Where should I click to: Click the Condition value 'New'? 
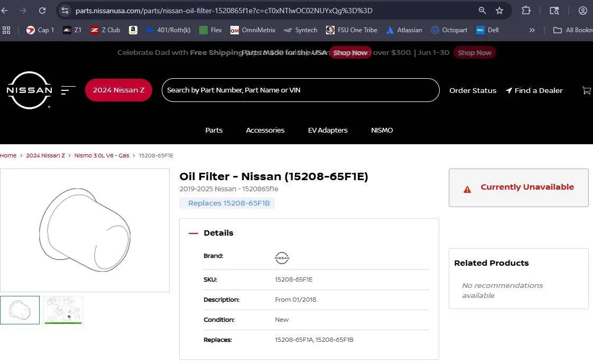coord(282,320)
